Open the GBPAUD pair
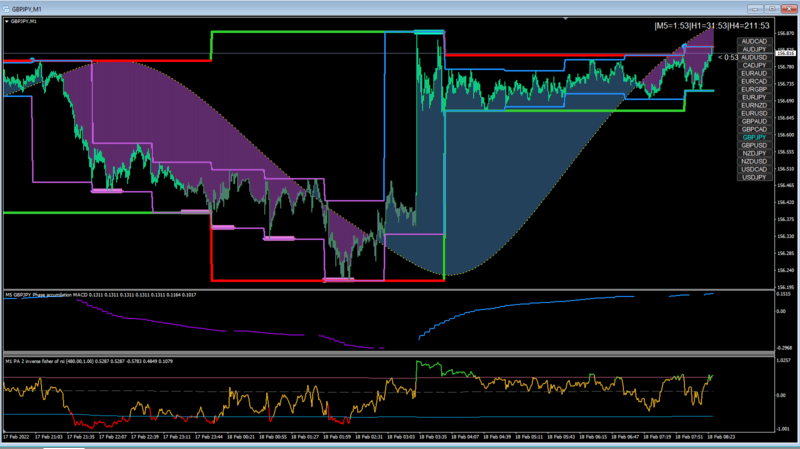 tap(754, 121)
